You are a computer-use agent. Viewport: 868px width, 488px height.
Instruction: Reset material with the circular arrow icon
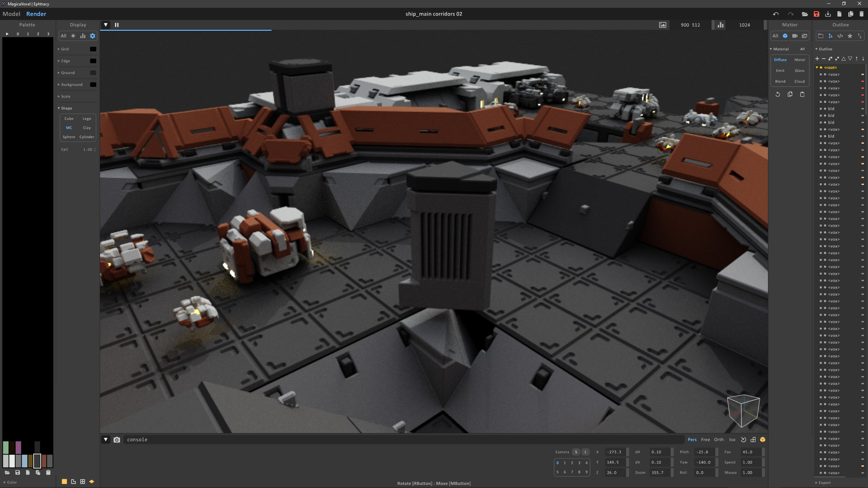point(778,94)
